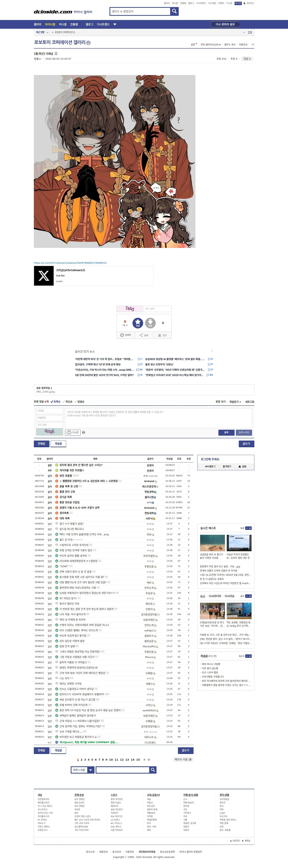Screen dimensions: 288x868
Task: Open the 미니갤 menu item
Action: coord(63,24)
